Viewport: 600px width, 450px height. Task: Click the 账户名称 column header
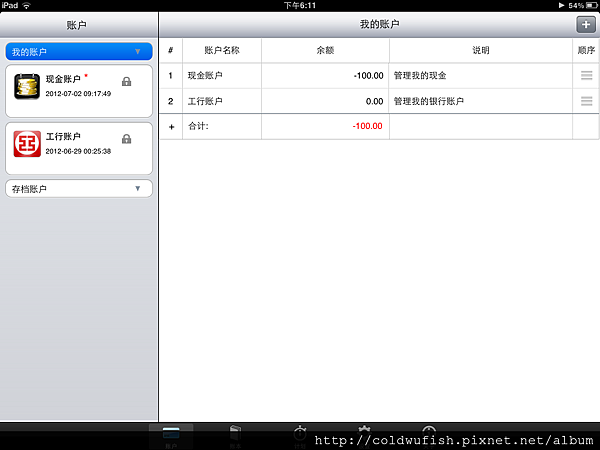click(x=222, y=50)
